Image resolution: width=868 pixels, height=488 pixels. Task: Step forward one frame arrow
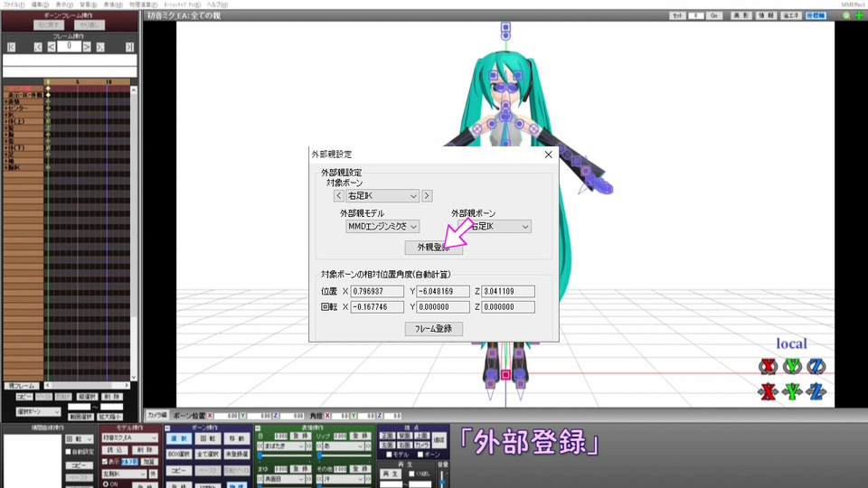87,47
